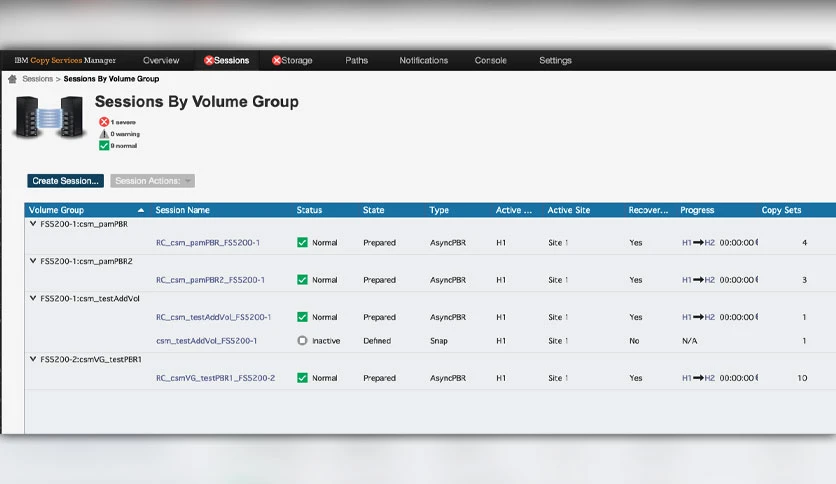Open session RC_csm_pamPBR2_FS5200-1
Screen dimensions: 836x484
tap(210, 280)
